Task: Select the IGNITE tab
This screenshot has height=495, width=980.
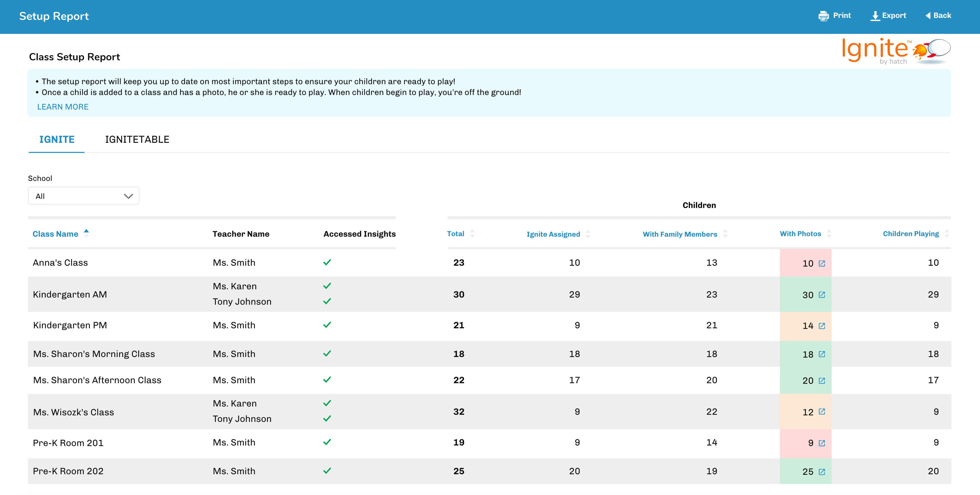Action: tap(57, 139)
